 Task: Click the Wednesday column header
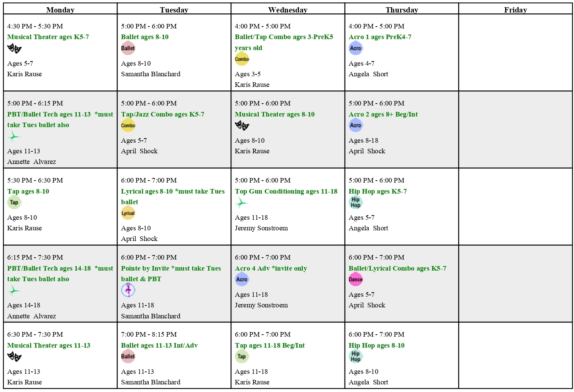288,9
